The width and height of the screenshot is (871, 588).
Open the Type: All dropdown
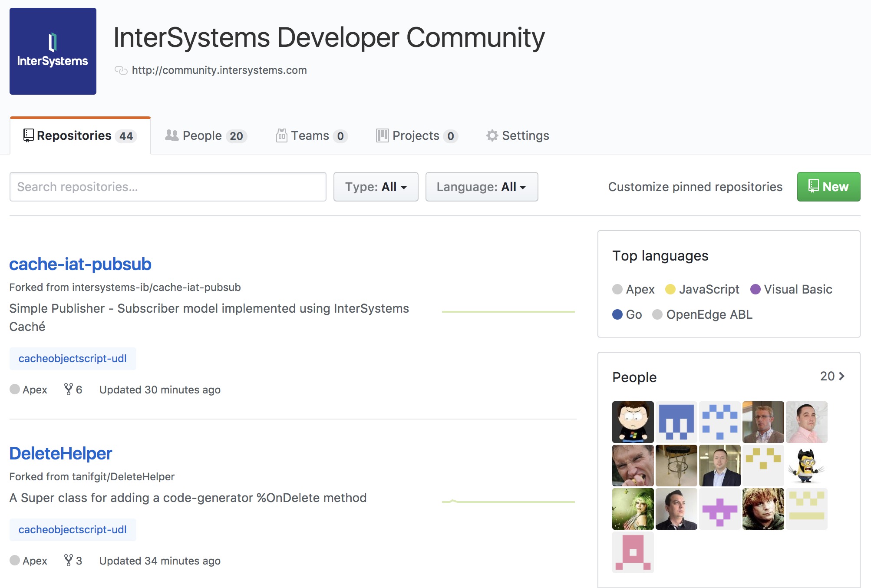(x=376, y=187)
